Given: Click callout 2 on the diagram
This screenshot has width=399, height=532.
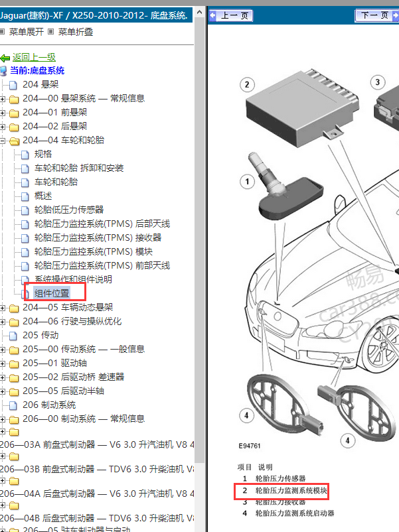Looking at the screenshot, I should click(x=247, y=84).
